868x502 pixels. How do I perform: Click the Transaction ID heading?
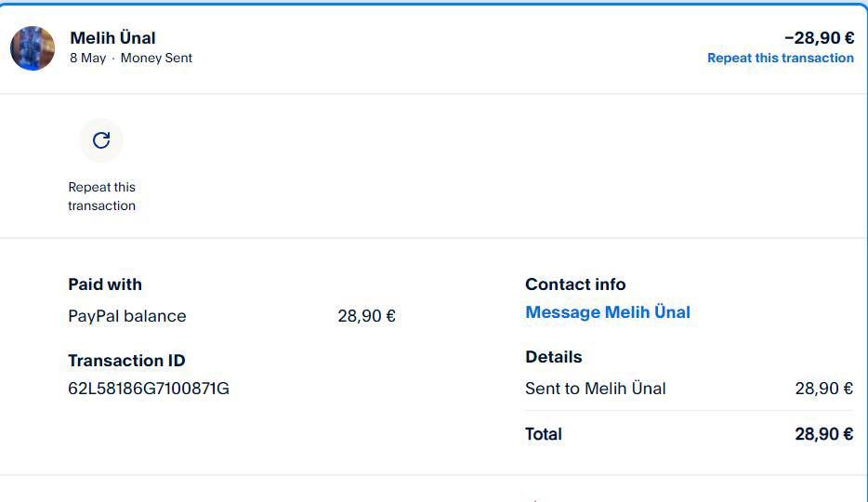coord(126,361)
